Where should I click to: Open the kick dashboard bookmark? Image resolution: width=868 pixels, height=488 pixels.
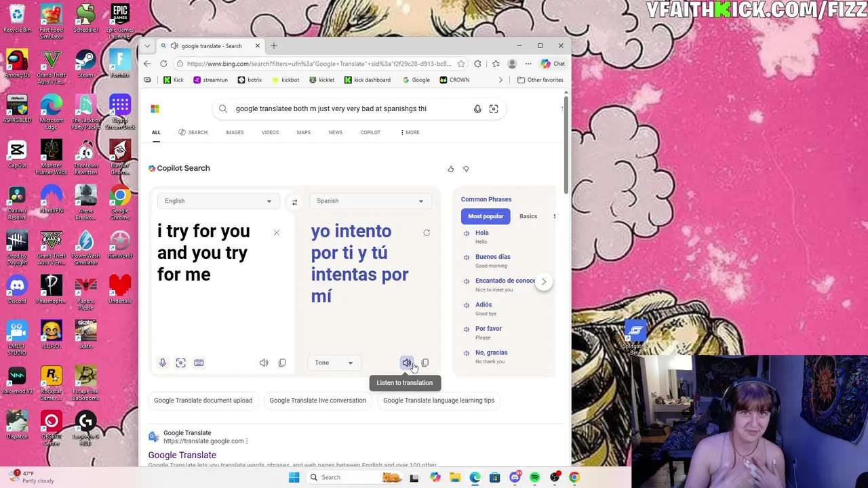pos(368,80)
